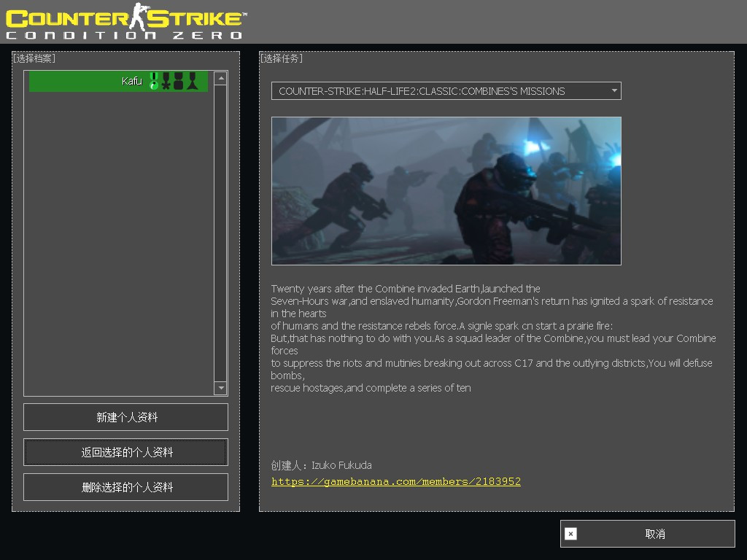Viewport: 747px width, 560px height.
Task: Open the COMBINES'S MISSIONS mission dropdown
Action: tap(446, 91)
